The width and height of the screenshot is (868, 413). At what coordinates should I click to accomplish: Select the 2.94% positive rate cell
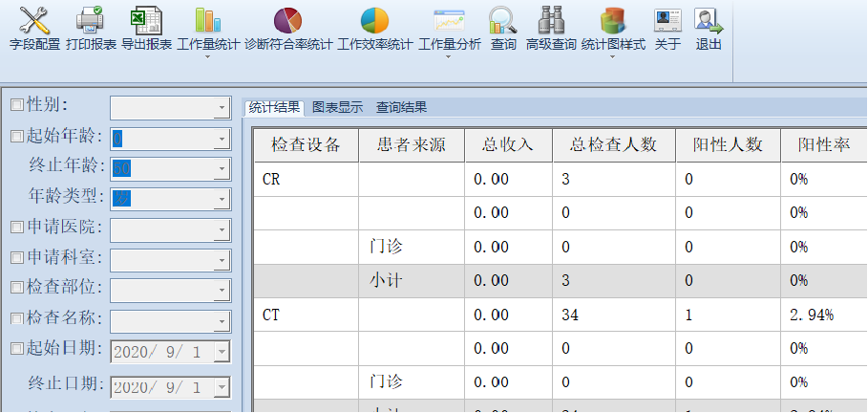click(x=824, y=315)
